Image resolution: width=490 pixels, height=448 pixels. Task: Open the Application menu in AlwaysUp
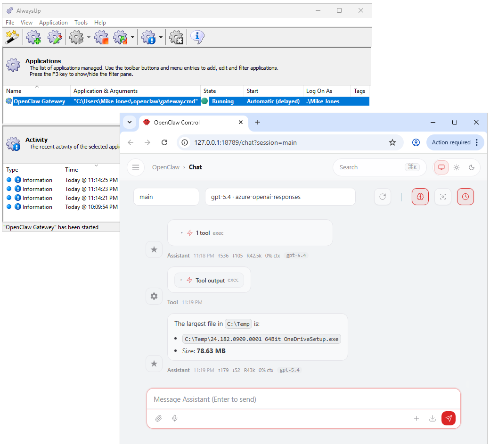tap(53, 23)
